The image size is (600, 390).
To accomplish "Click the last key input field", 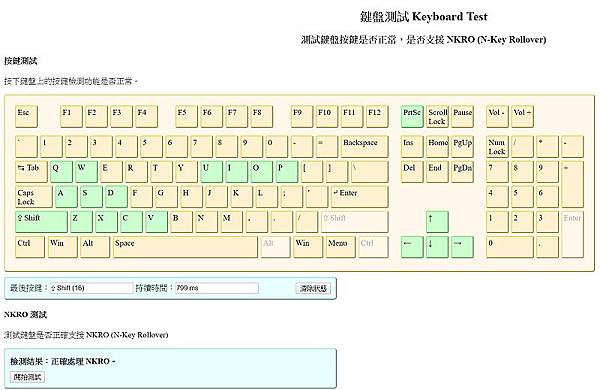I will pyautogui.click(x=91, y=288).
